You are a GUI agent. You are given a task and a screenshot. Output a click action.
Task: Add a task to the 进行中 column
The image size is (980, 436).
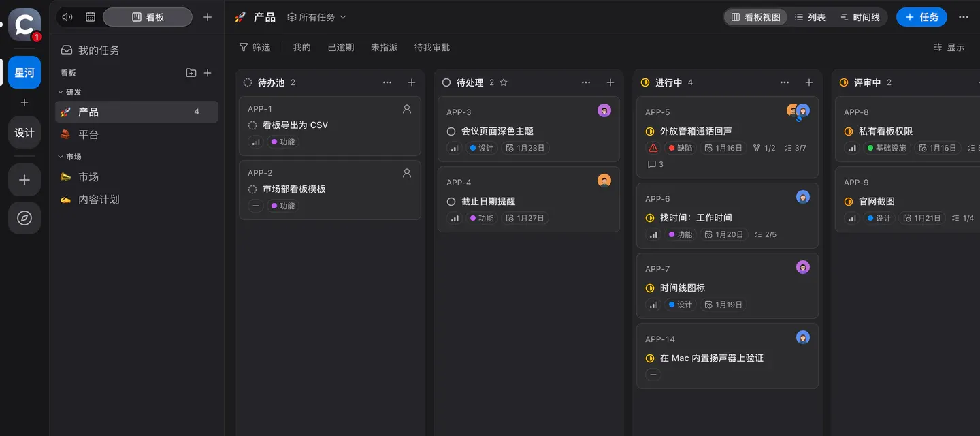809,82
